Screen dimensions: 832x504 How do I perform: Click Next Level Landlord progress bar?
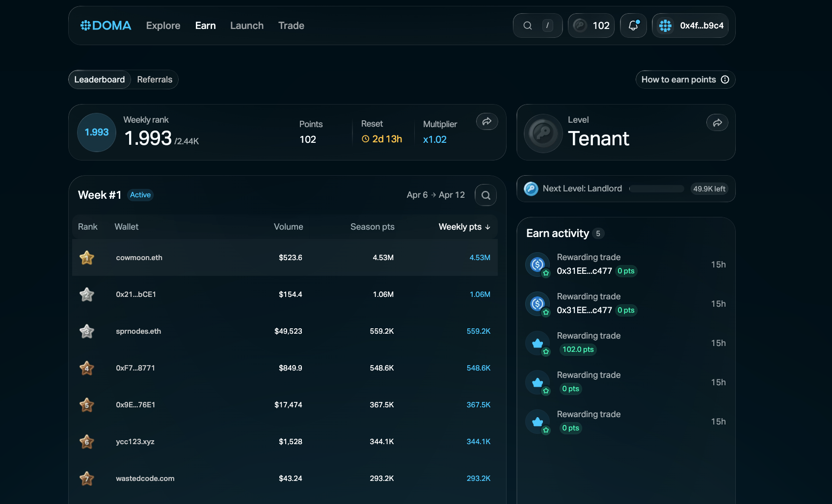[656, 189]
